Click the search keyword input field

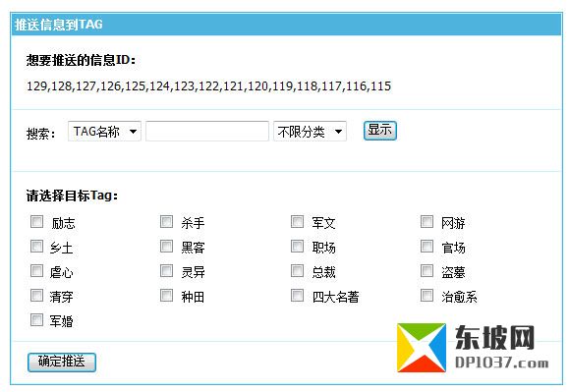[x=207, y=132]
